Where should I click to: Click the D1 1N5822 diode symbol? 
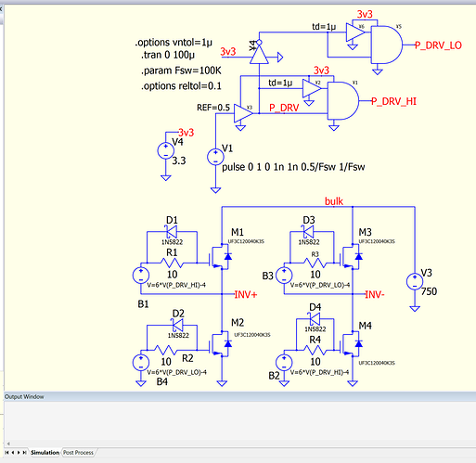pyautogui.click(x=172, y=231)
